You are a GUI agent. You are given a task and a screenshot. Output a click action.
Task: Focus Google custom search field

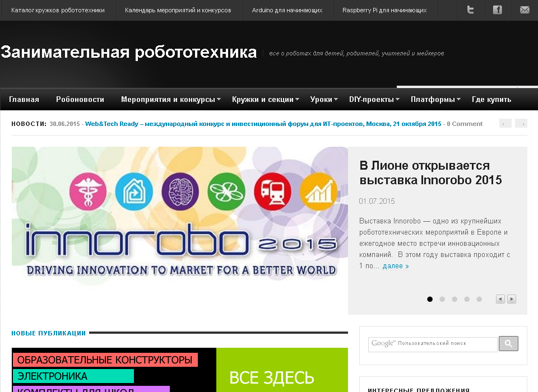pyautogui.click(x=433, y=344)
